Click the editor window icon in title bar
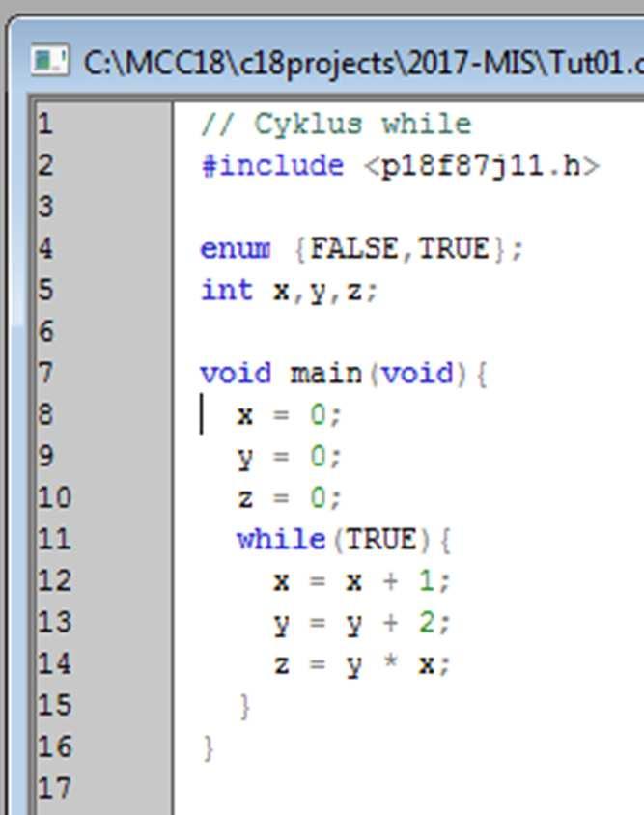This screenshot has width=644, height=815. coord(49,60)
